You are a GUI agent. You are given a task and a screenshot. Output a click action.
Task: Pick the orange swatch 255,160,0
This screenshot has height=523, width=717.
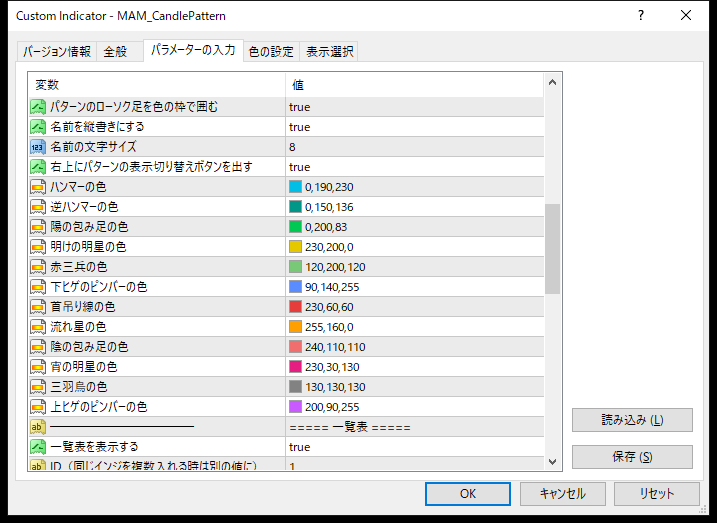tap(295, 327)
